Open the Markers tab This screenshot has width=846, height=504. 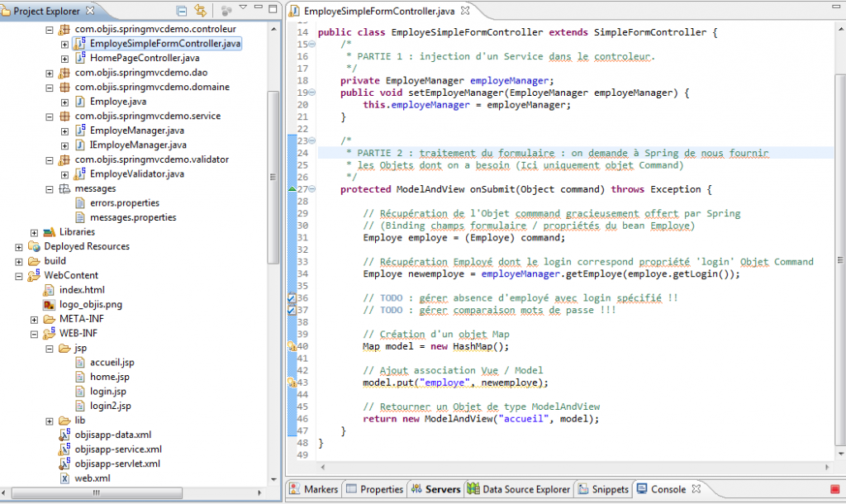[313, 489]
